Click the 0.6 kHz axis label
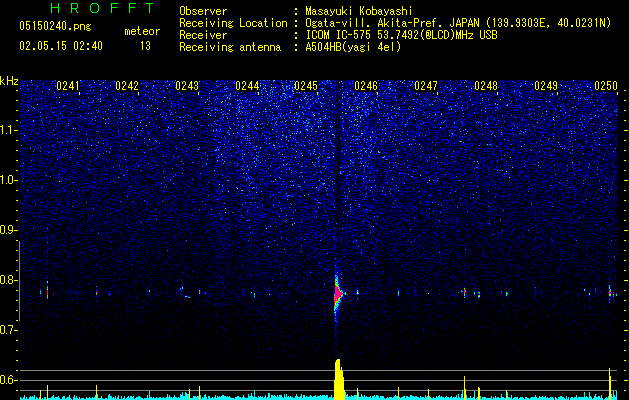 click(9, 380)
